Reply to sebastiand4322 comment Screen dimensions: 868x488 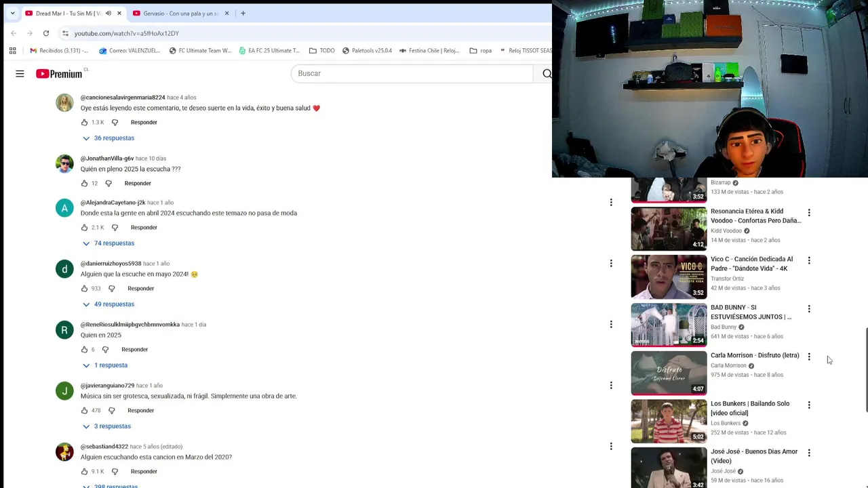(144, 472)
